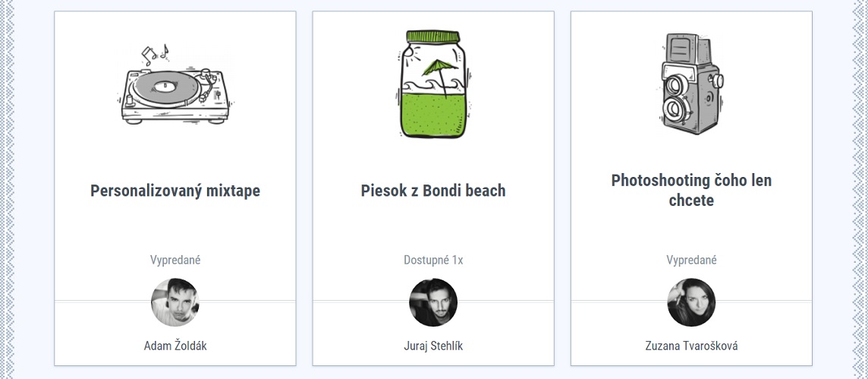The image size is (868, 379).
Task: Open the Piesok z Bondi beach title
Action: (x=433, y=191)
